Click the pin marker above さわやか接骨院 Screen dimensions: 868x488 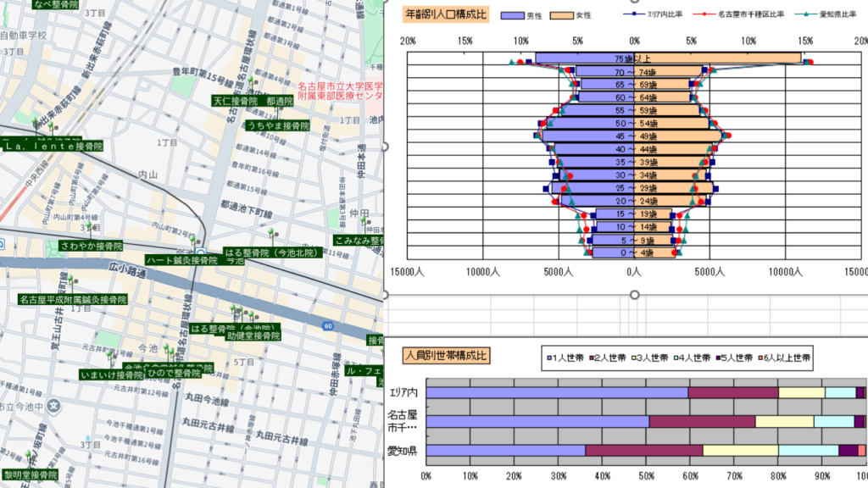89,229
